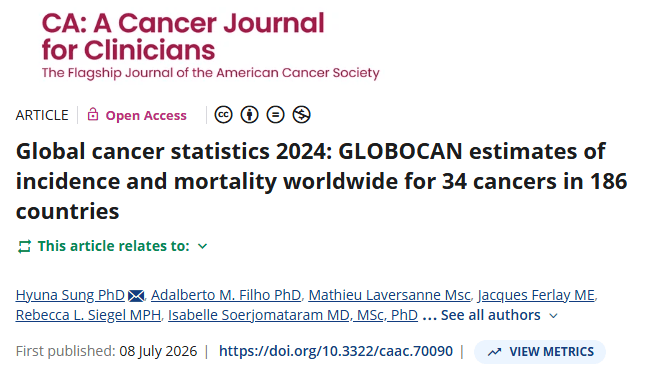Click the non-commercial dollar sign icon

tap(301, 115)
